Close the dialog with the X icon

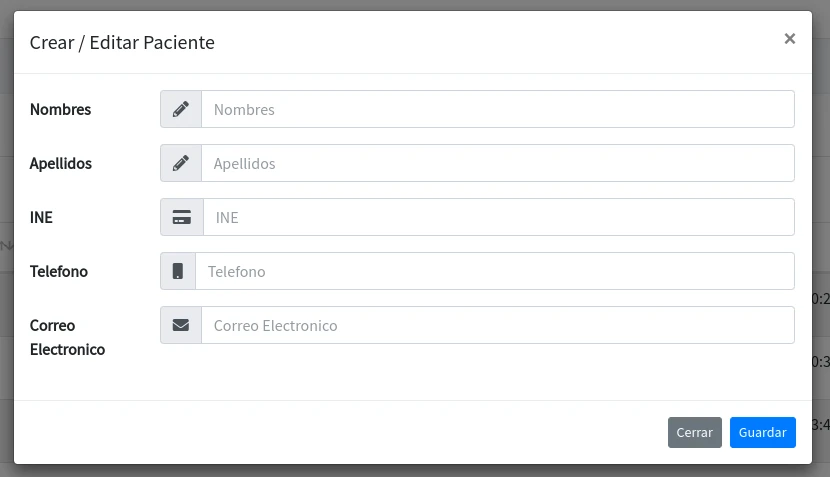coord(789,39)
